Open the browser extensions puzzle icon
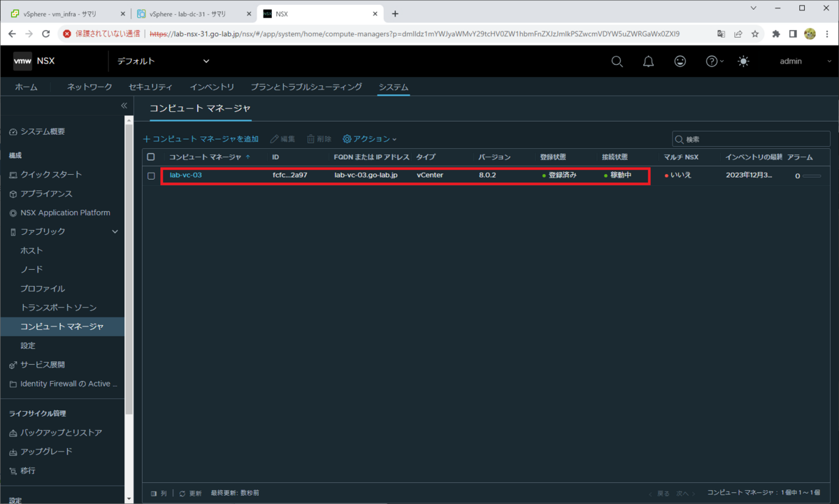The height and width of the screenshot is (504, 839). [775, 34]
